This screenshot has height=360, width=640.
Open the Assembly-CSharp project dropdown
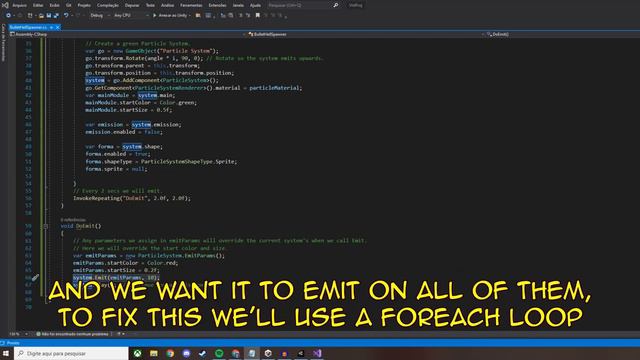click(x=127, y=34)
